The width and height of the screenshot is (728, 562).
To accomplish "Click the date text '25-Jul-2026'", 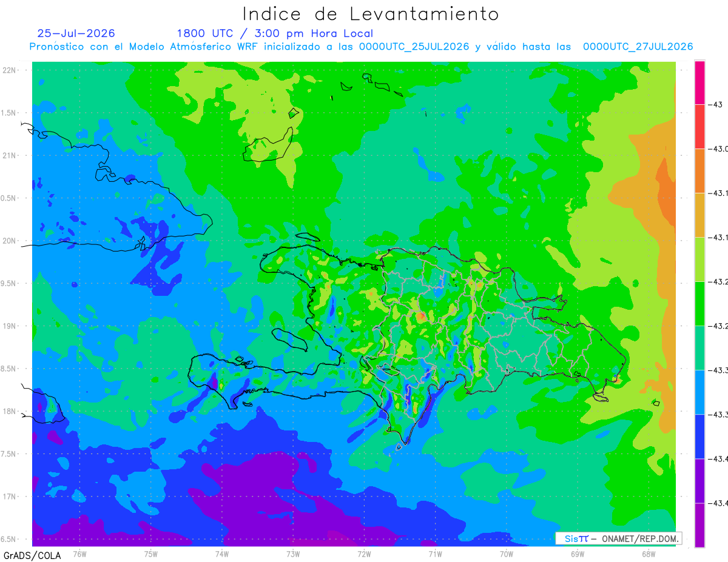I will [x=76, y=33].
